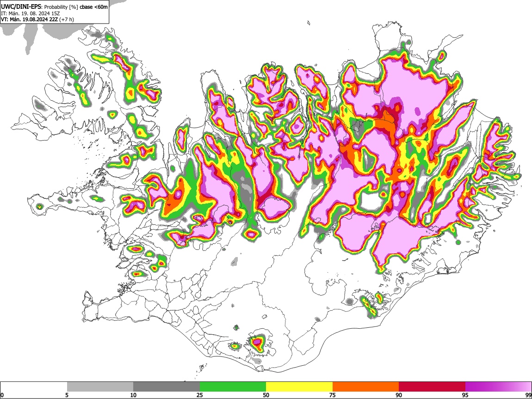The height and width of the screenshot is (399, 532).
Task: Click the 'cbase <60m' label
Action: [x=93, y=7]
